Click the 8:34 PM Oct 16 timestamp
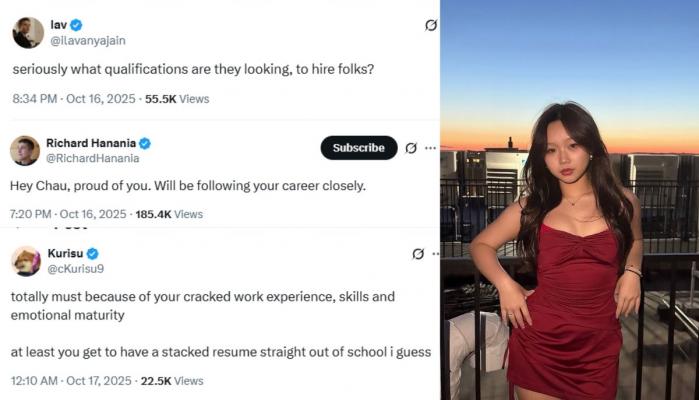The image size is (699, 400). [74, 99]
